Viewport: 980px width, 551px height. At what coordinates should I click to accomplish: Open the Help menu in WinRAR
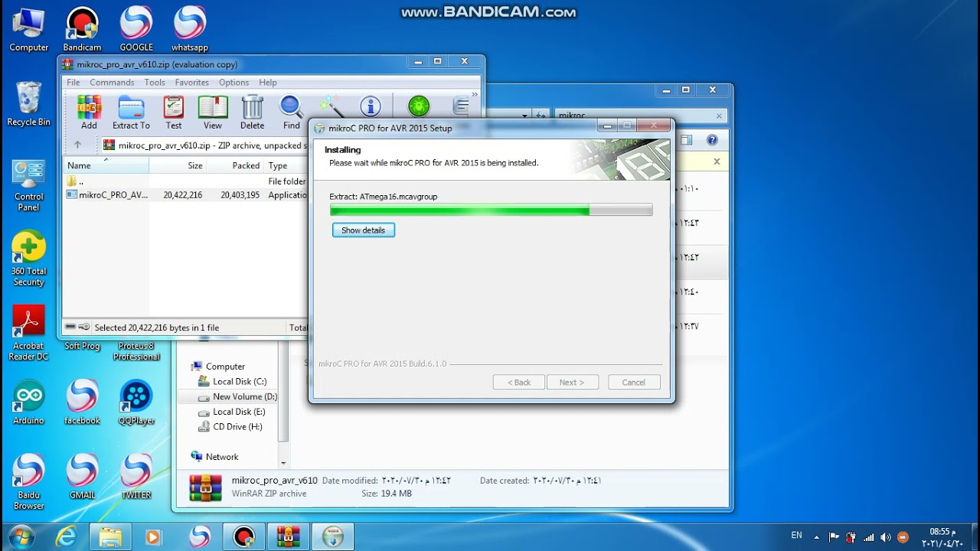(x=268, y=82)
